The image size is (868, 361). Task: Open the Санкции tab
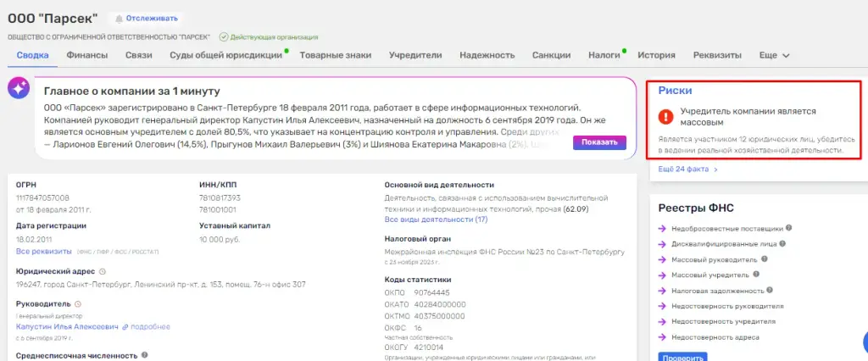(x=551, y=55)
